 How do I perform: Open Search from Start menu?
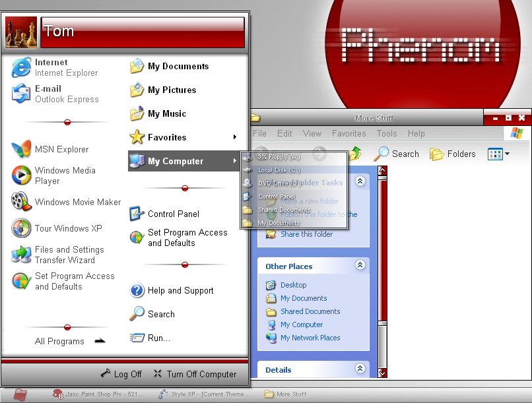(152, 314)
